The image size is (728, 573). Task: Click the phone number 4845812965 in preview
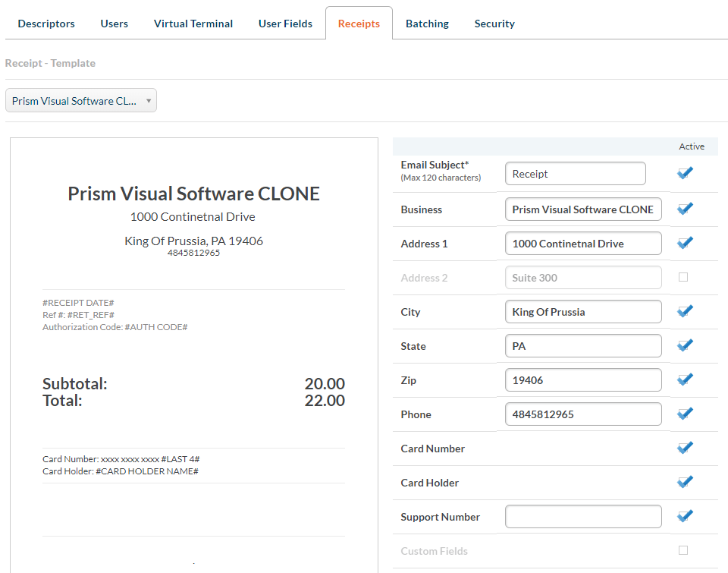pos(193,253)
